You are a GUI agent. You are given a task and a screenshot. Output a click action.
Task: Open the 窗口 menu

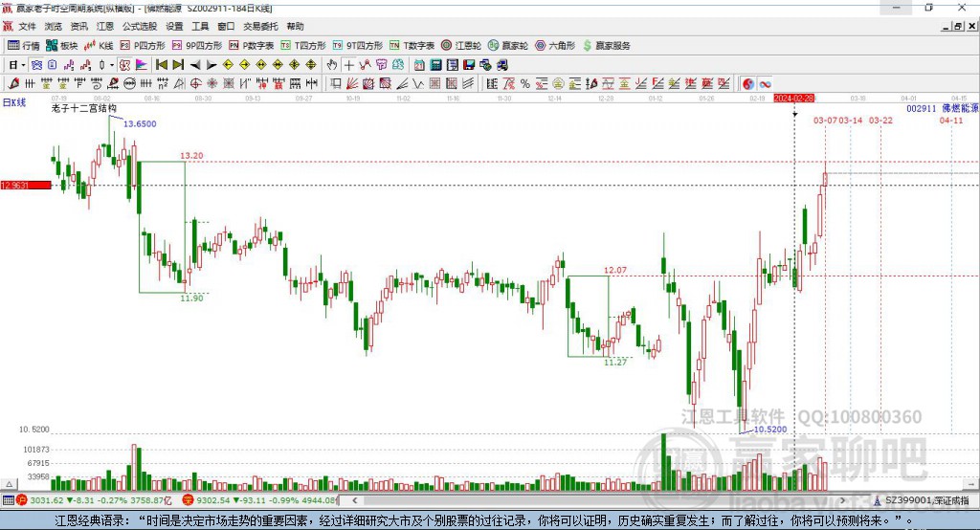pyautogui.click(x=226, y=26)
